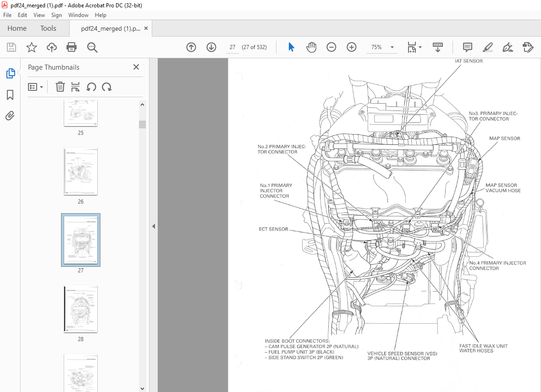Image resolution: width=541 pixels, height=392 pixels.
Task: Click the page number input field
Action: click(232, 47)
